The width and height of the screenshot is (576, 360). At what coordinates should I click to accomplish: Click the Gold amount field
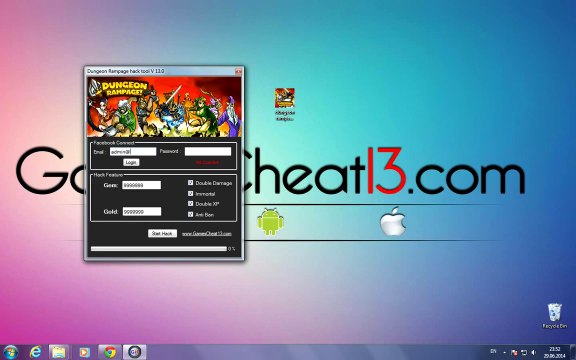[x=142, y=211]
